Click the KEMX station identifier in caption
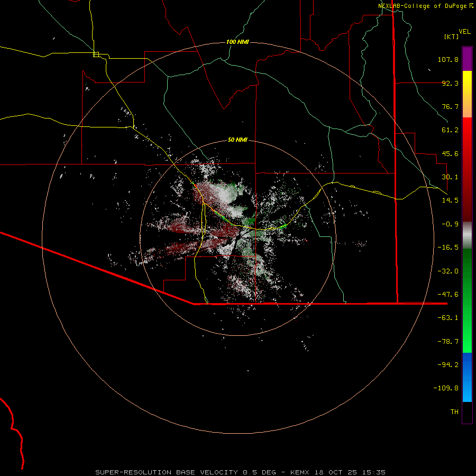The image size is (476, 476). 301,472
